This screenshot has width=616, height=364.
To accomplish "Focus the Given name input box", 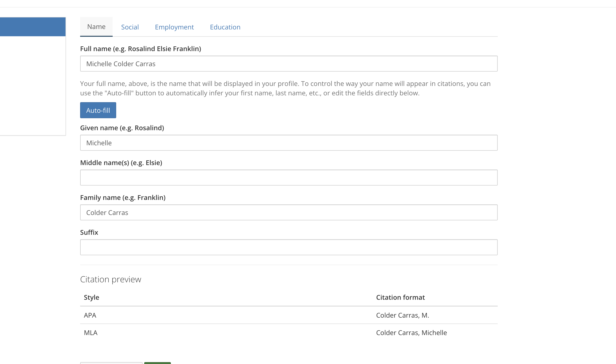I will [289, 143].
